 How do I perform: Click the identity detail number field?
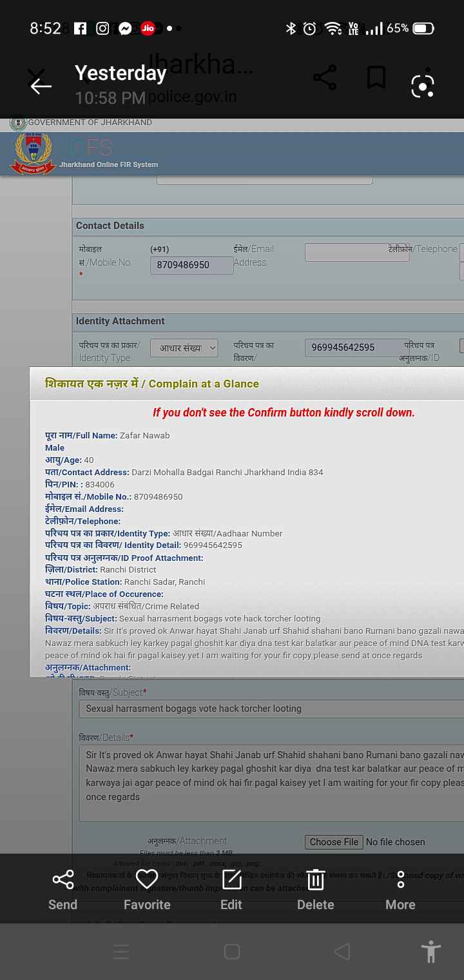357,348
